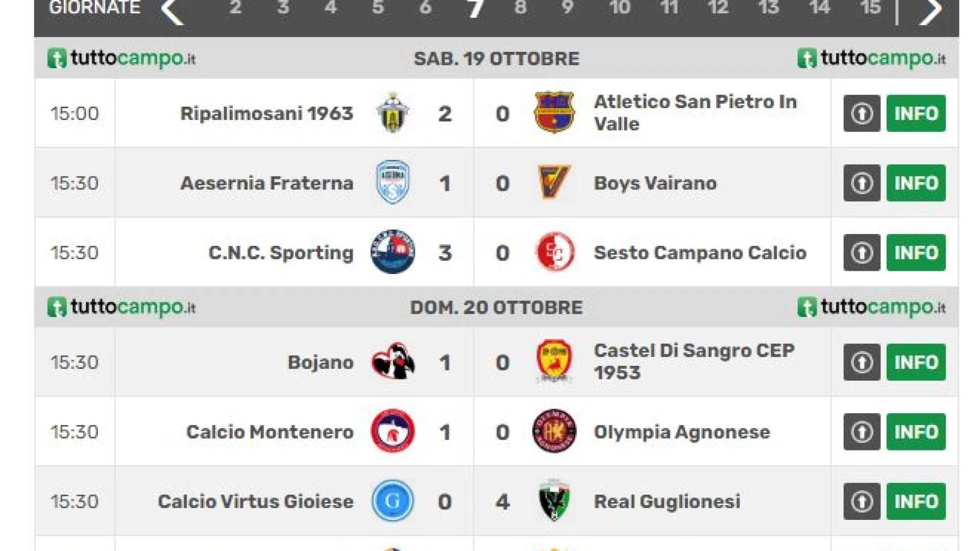Click the Ripalimosani 1963 team crest
The image size is (980, 551).
[392, 113]
